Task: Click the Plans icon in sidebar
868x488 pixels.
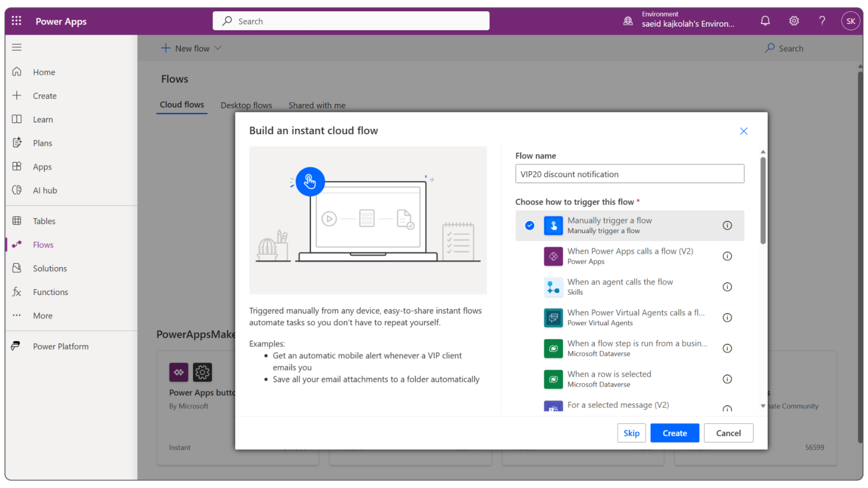Action: (17, 143)
